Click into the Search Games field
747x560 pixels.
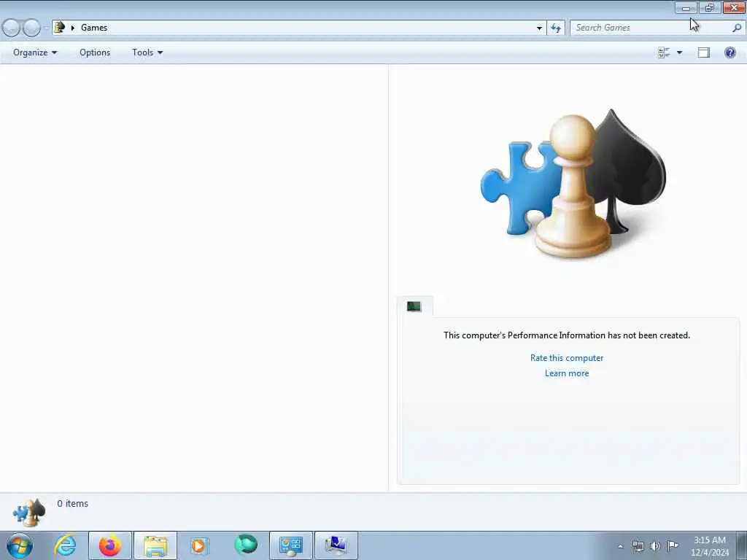pyautogui.click(x=650, y=28)
